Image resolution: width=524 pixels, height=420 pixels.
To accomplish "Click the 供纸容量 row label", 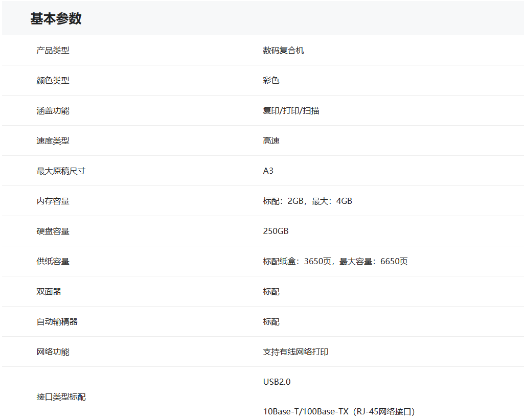I will coord(53,261).
